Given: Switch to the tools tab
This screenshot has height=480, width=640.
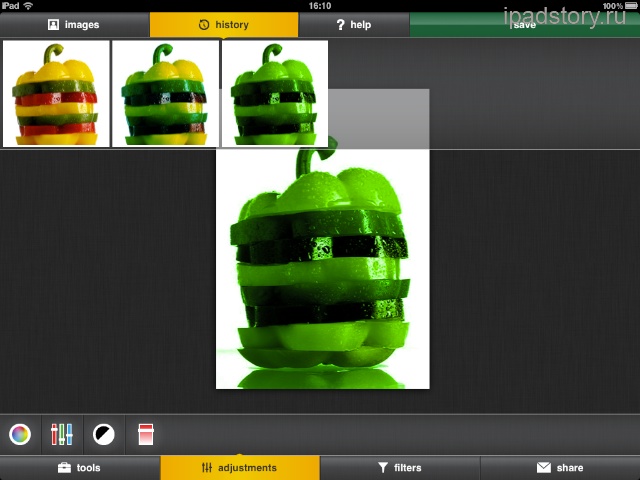Looking at the screenshot, I should point(80,468).
